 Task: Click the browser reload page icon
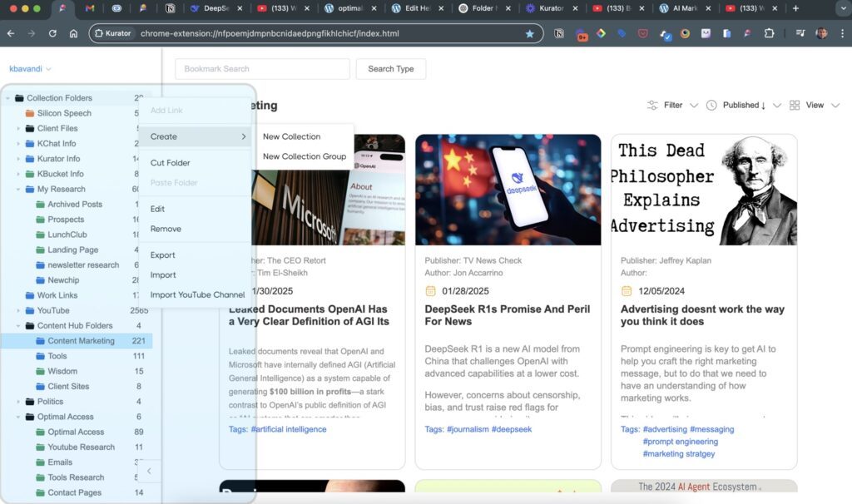tap(52, 34)
